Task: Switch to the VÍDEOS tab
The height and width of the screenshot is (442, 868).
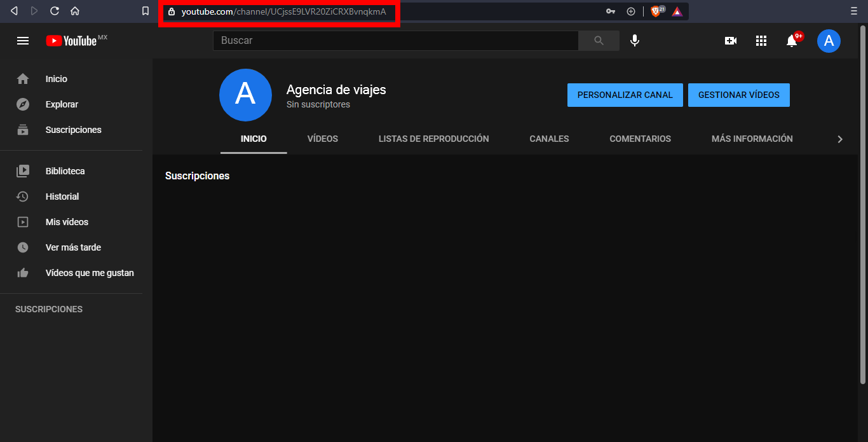Action: (323, 139)
